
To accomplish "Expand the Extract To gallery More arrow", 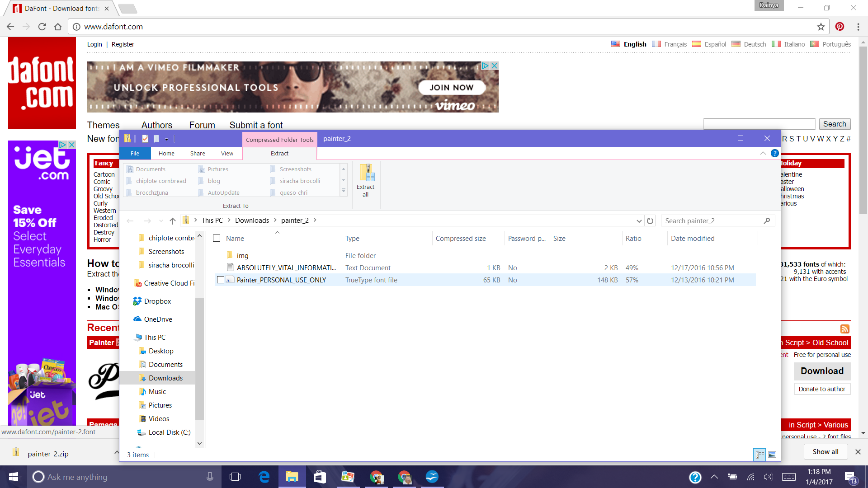I will [344, 191].
